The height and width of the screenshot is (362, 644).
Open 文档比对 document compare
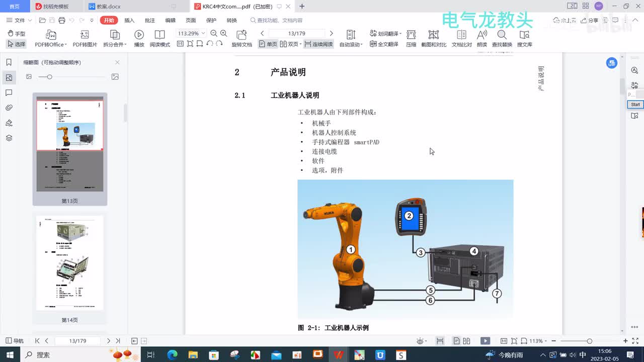(x=462, y=39)
